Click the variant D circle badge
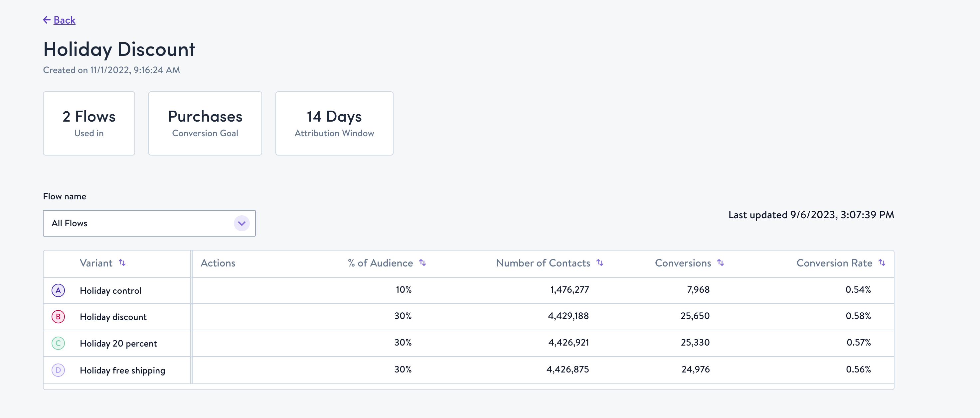 [58, 370]
